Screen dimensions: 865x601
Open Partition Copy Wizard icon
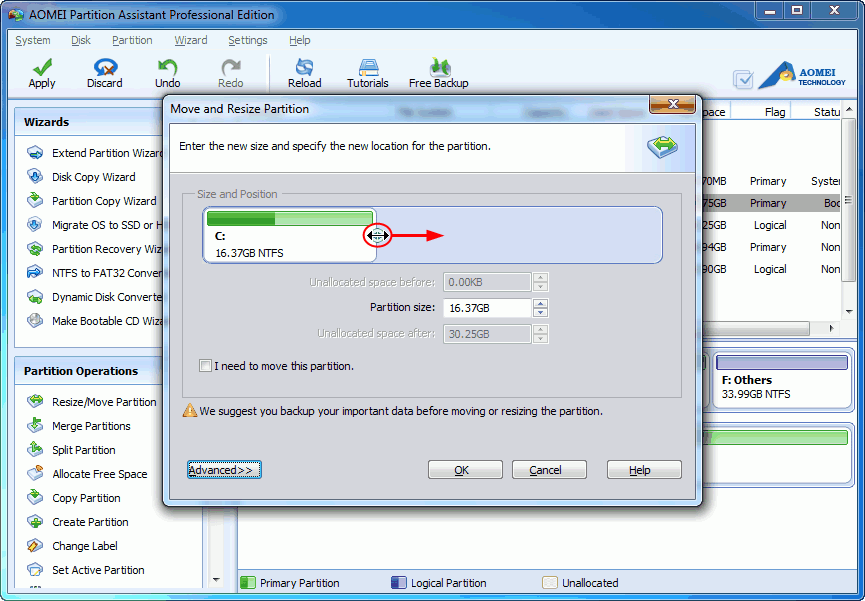pyautogui.click(x=35, y=200)
